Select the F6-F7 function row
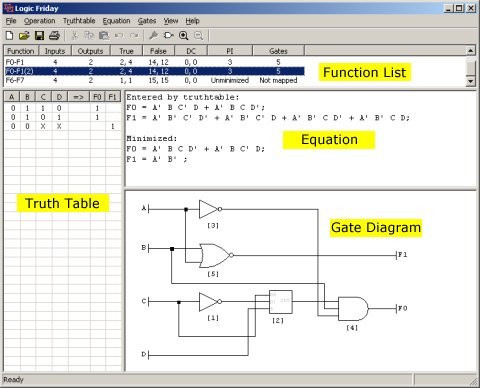The height and width of the screenshot is (388, 480). [x=154, y=80]
